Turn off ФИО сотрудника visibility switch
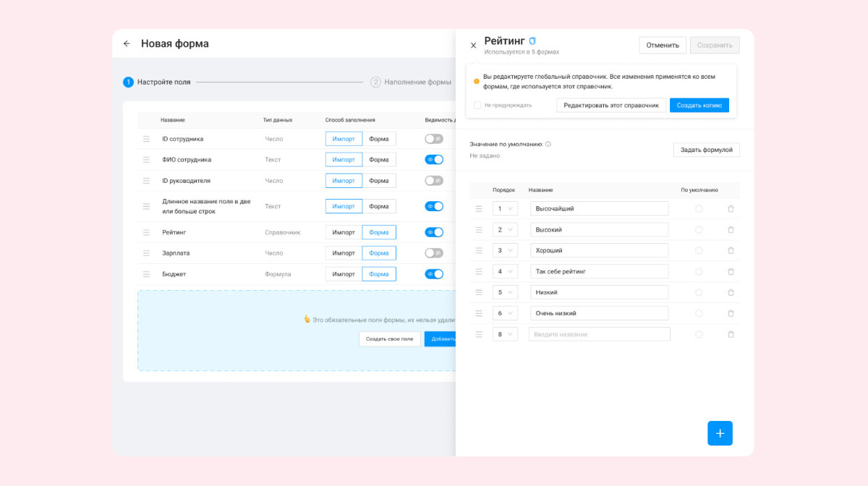The width and height of the screenshot is (868, 486). click(434, 160)
